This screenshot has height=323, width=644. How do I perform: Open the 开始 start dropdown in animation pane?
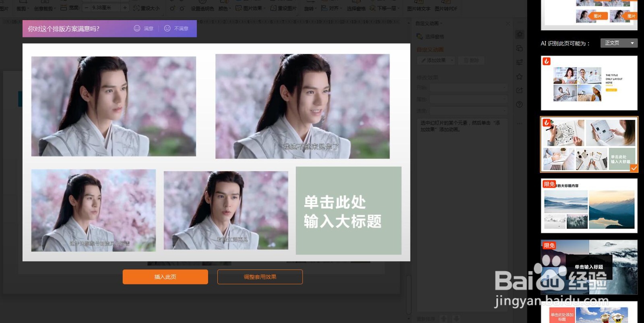pos(469,87)
